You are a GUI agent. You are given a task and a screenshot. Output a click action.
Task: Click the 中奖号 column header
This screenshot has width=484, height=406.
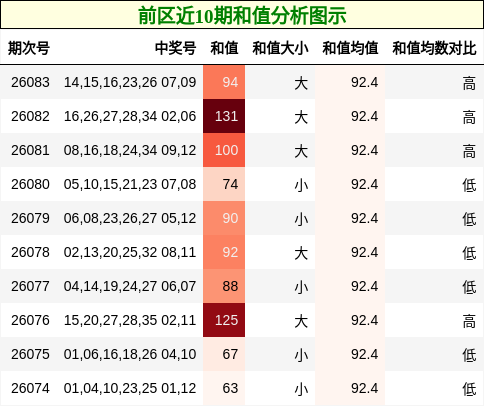175,48
